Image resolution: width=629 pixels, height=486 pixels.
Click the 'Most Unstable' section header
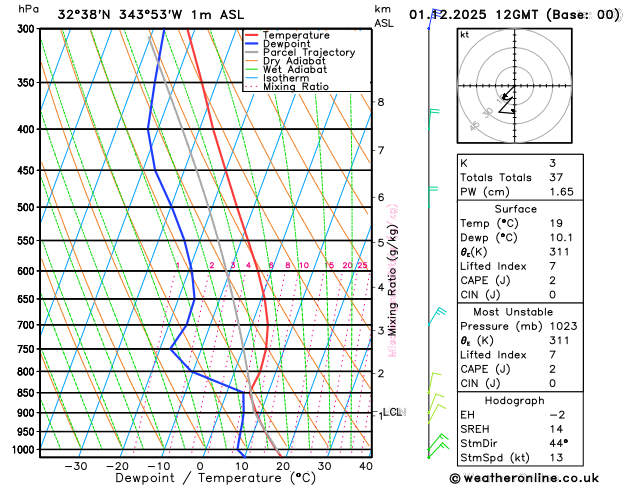(x=513, y=312)
